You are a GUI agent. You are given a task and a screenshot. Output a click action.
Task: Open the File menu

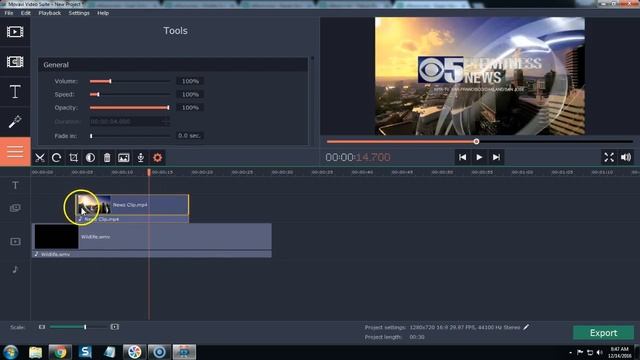[9, 13]
